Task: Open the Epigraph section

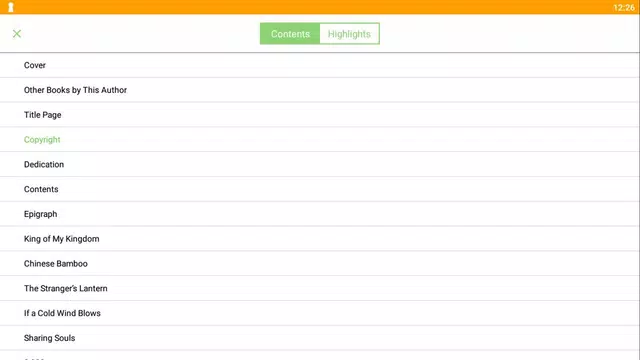Action: pyautogui.click(x=320, y=214)
